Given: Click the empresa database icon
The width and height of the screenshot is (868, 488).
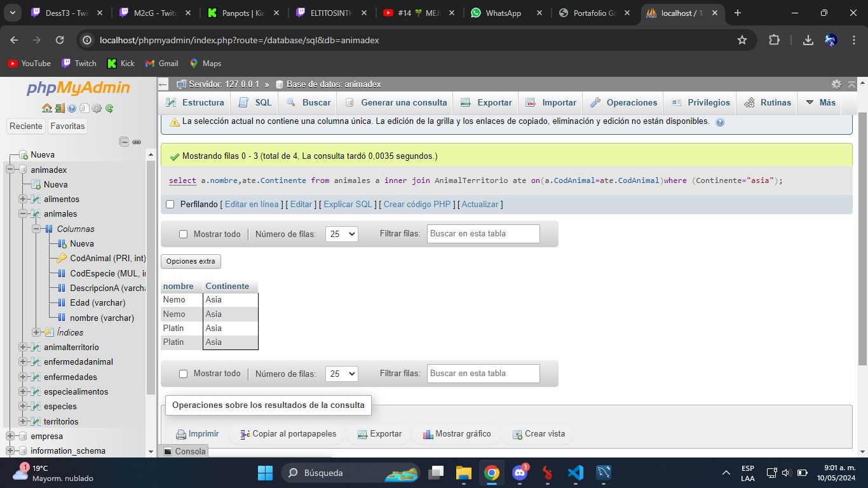Looking at the screenshot, I should (24, 436).
